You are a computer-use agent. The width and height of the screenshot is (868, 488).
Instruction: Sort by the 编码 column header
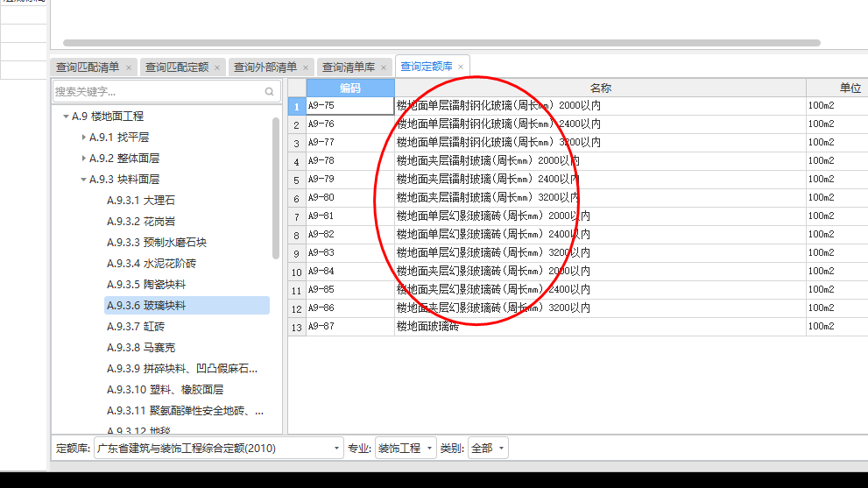tap(350, 88)
